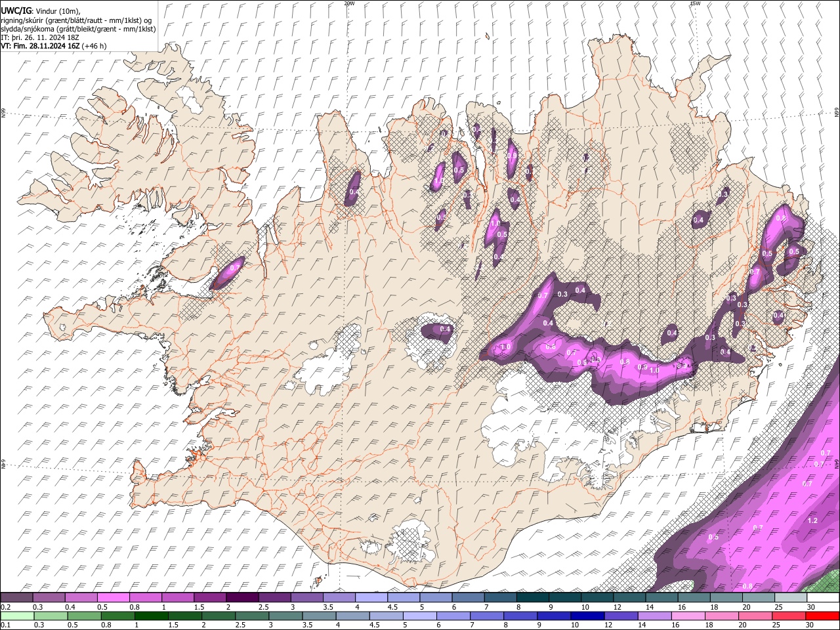The image size is (840, 630).
Task: Click the 20W longitude label at top
Action: [x=349, y=3]
